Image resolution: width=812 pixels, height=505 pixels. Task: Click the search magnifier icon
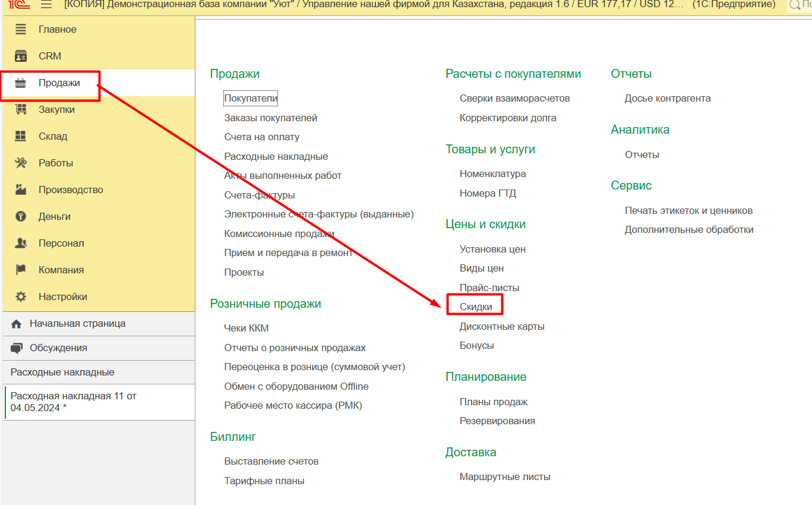tap(794, 5)
